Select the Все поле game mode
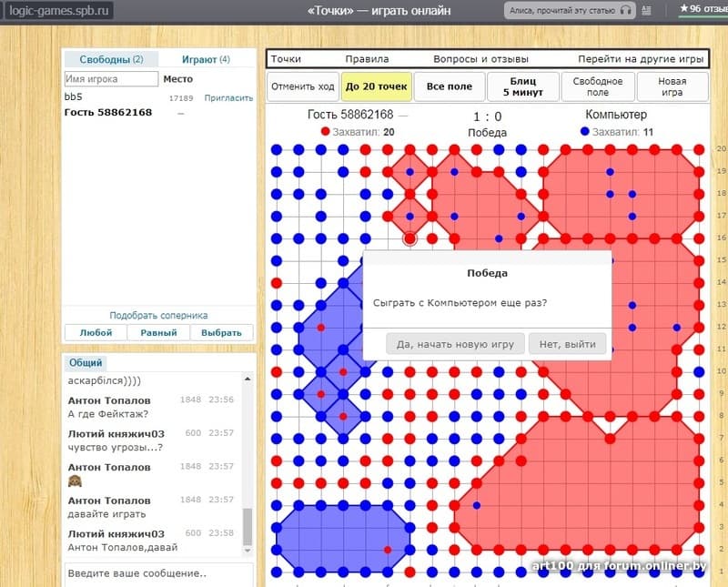Viewport: 728px width, 587px height. click(x=449, y=86)
